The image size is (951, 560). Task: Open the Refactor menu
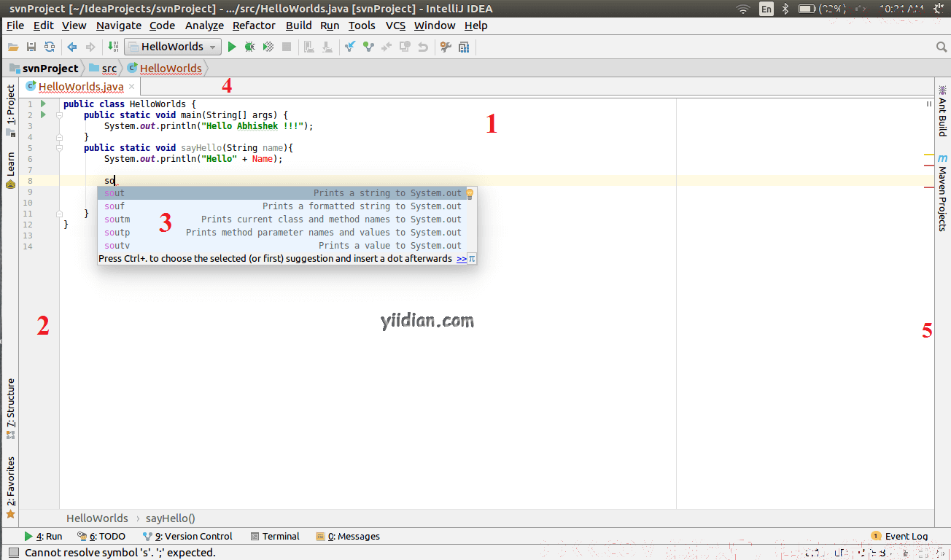[x=254, y=25]
